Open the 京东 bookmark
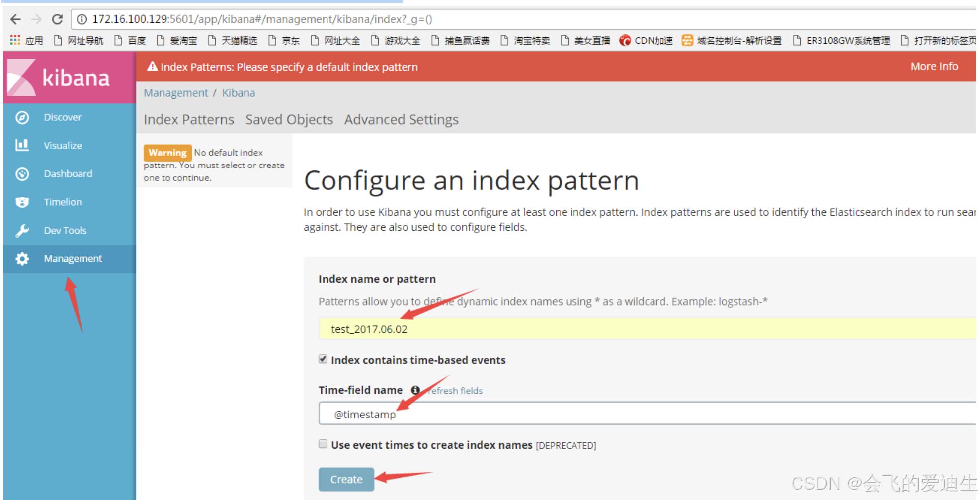 click(x=284, y=40)
